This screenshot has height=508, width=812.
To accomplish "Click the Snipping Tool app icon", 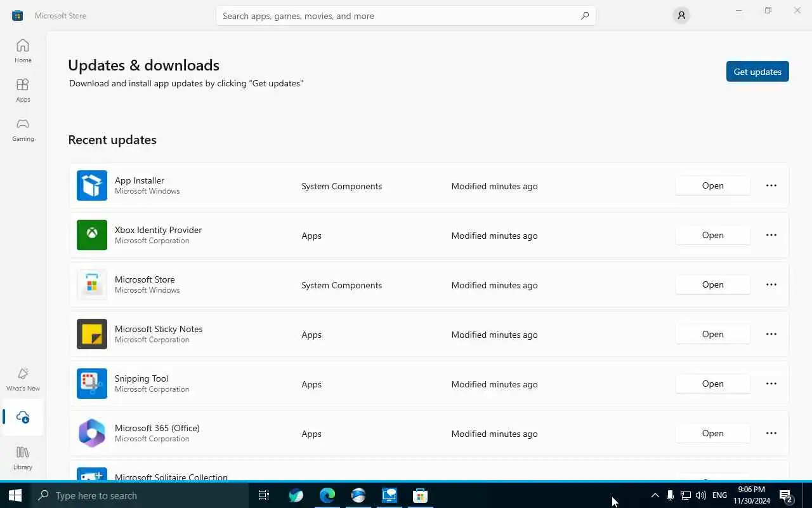I will 92,384.
